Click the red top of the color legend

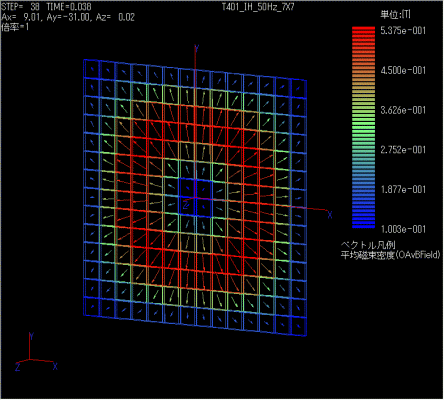[x=363, y=30]
